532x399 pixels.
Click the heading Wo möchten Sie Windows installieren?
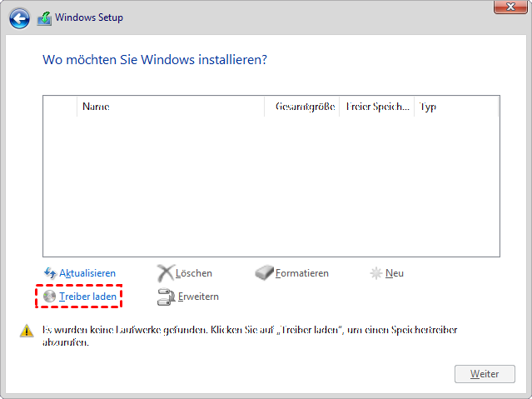point(155,60)
